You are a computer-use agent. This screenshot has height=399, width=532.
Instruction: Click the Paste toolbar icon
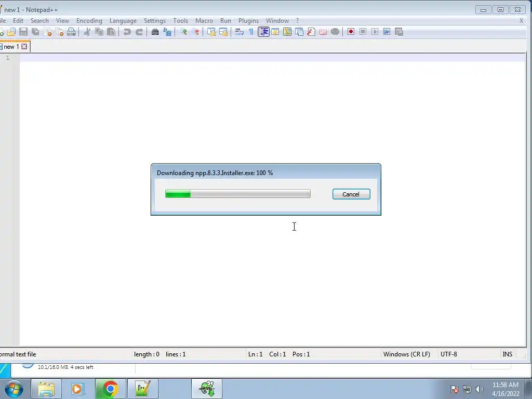(x=111, y=32)
